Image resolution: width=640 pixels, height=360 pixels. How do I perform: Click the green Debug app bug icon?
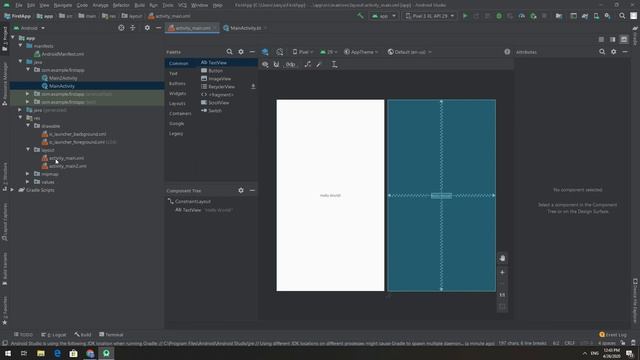click(499, 16)
